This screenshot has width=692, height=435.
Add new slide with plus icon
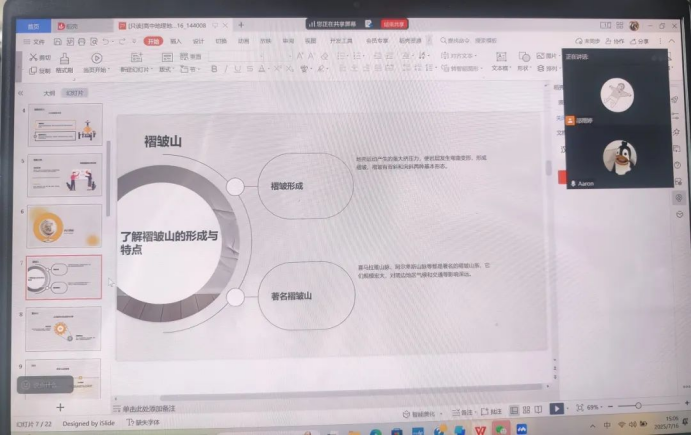[x=60, y=407]
